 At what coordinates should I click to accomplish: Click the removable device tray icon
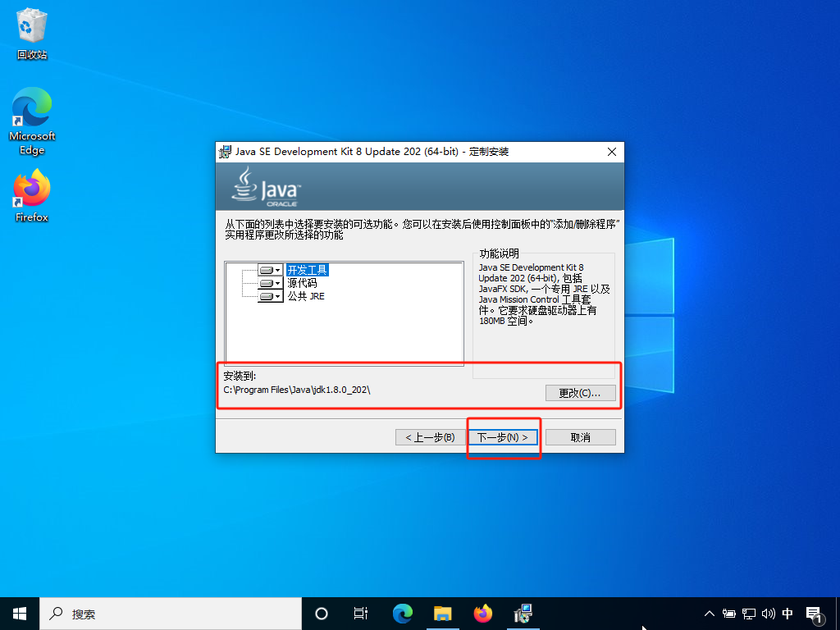tap(728, 614)
